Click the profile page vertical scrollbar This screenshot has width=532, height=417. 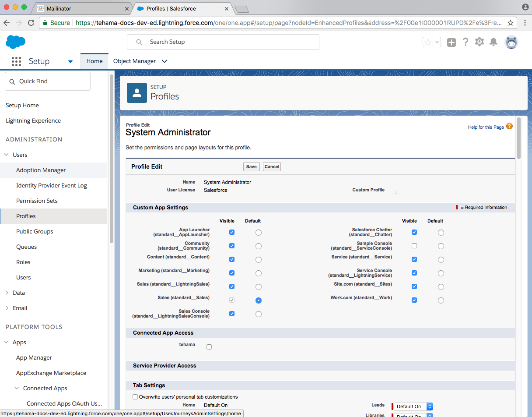click(x=519, y=137)
